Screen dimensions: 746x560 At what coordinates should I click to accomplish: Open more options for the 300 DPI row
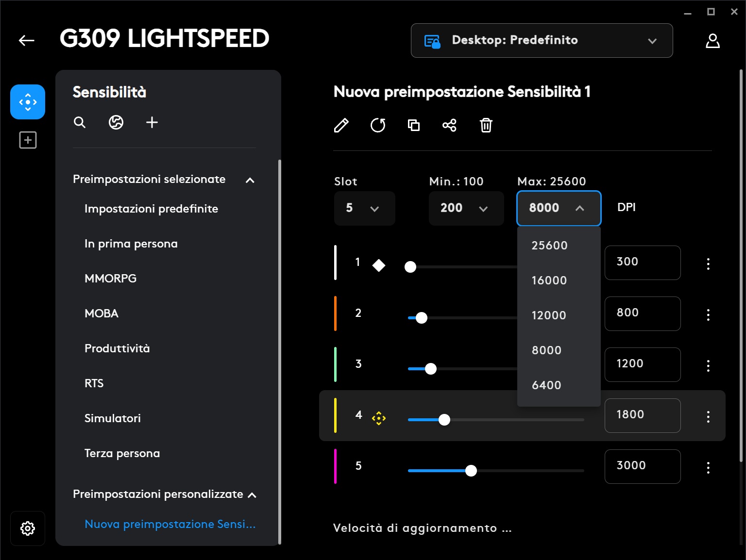tap(708, 264)
